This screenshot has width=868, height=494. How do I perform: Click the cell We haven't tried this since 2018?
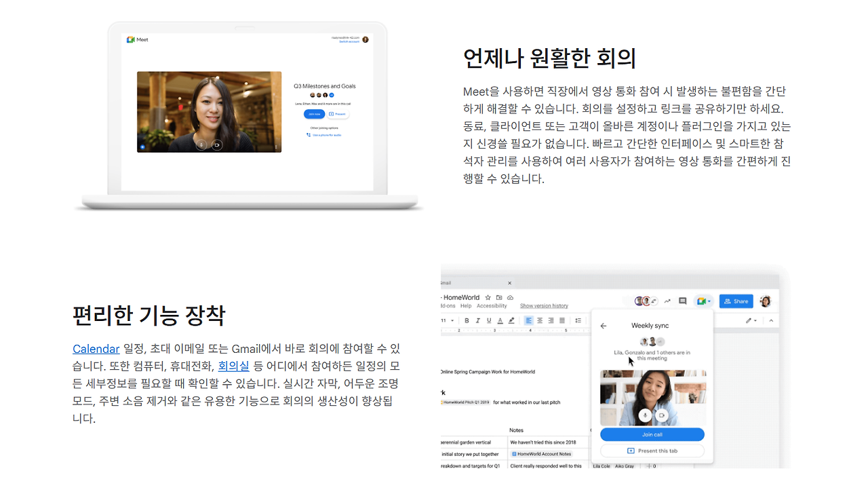[547, 442]
